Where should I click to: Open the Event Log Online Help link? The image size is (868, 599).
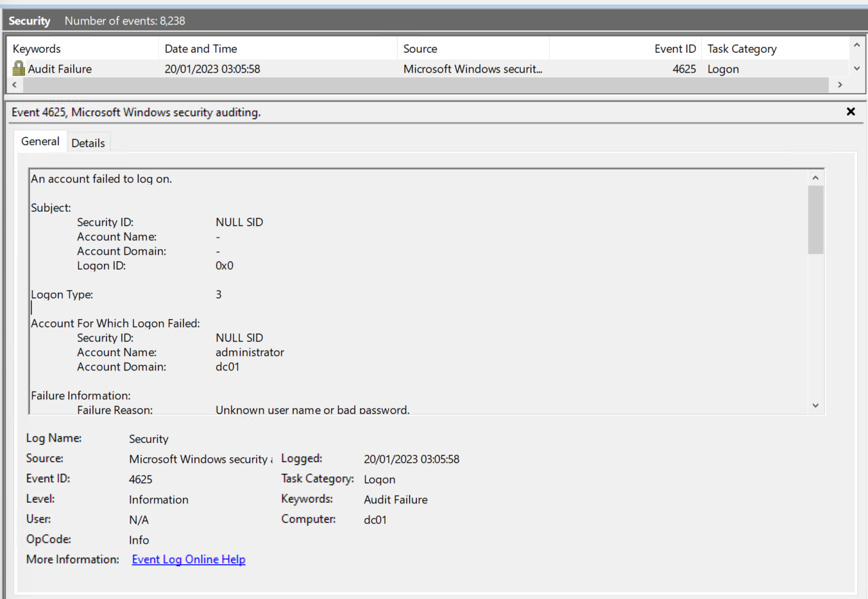pyautogui.click(x=188, y=559)
